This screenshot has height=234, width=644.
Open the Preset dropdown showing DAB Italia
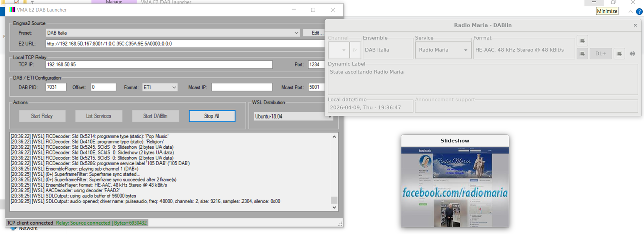click(173, 33)
